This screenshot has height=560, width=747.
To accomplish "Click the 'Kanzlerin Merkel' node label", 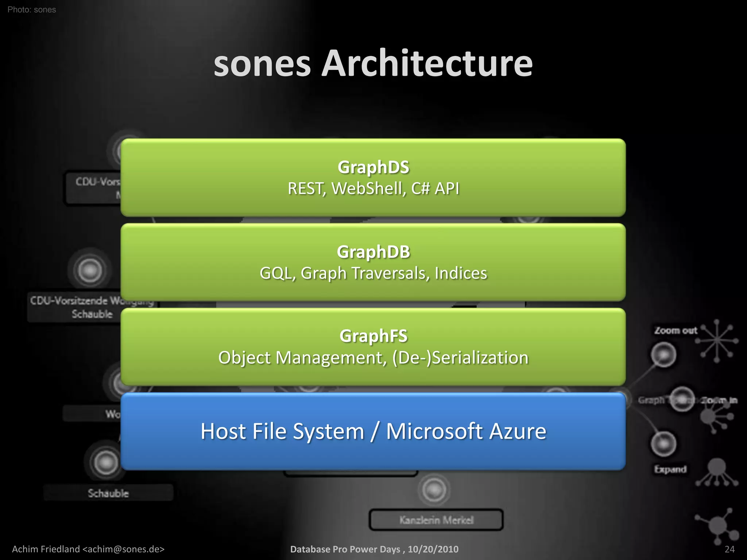I will coord(436,520).
